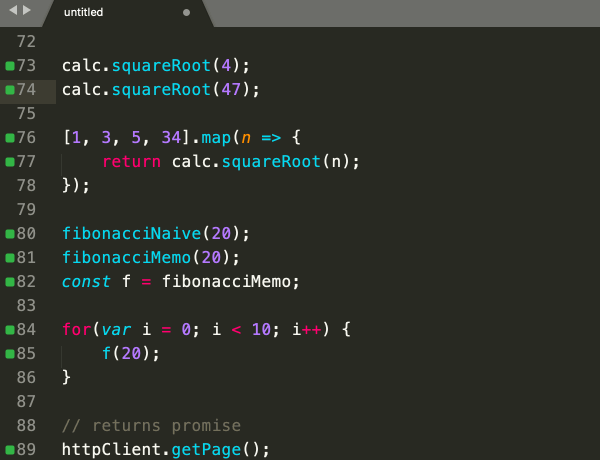Viewport: 600px width, 460px height.
Task: Click green gutter marker on line 81
Action: (x=10, y=258)
